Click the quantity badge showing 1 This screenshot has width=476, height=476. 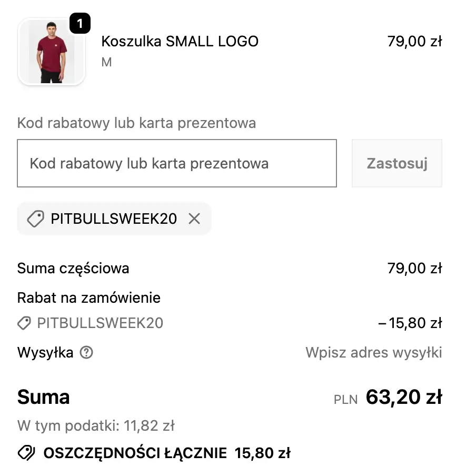[x=80, y=23]
